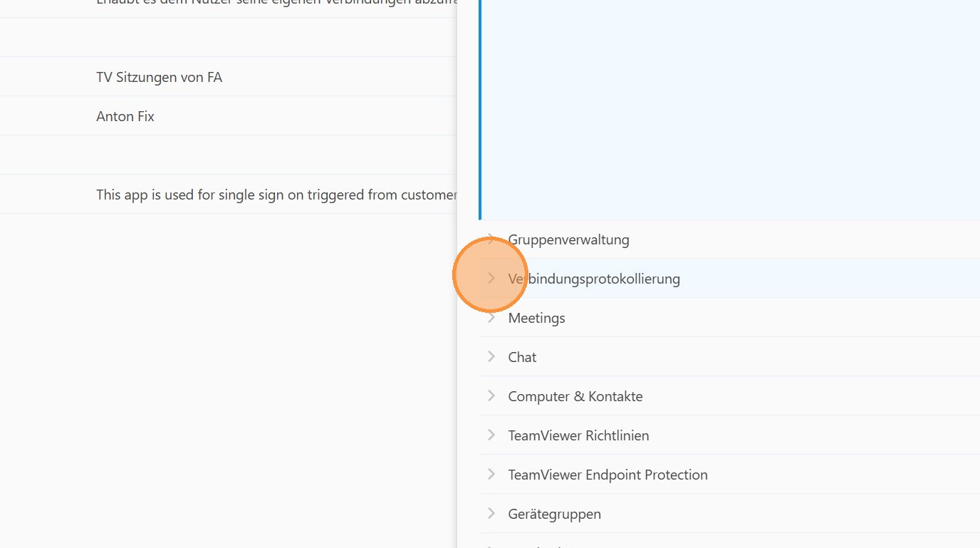Click the single sign on app description

pyautogui.click(x=276, y=195)
